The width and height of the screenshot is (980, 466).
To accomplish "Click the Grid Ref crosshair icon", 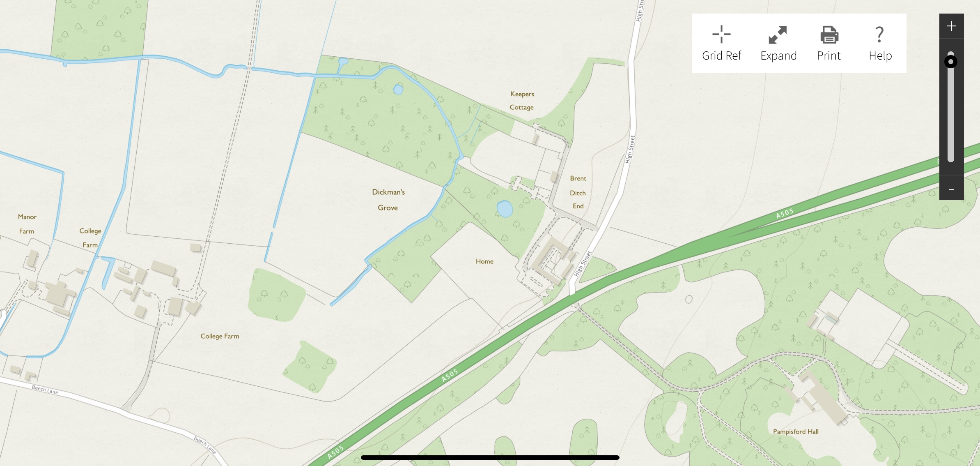I will [x=721, y=35].
